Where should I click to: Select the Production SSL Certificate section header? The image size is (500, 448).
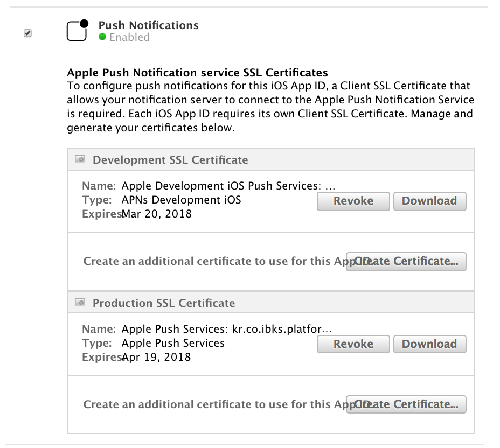[164, 303]
